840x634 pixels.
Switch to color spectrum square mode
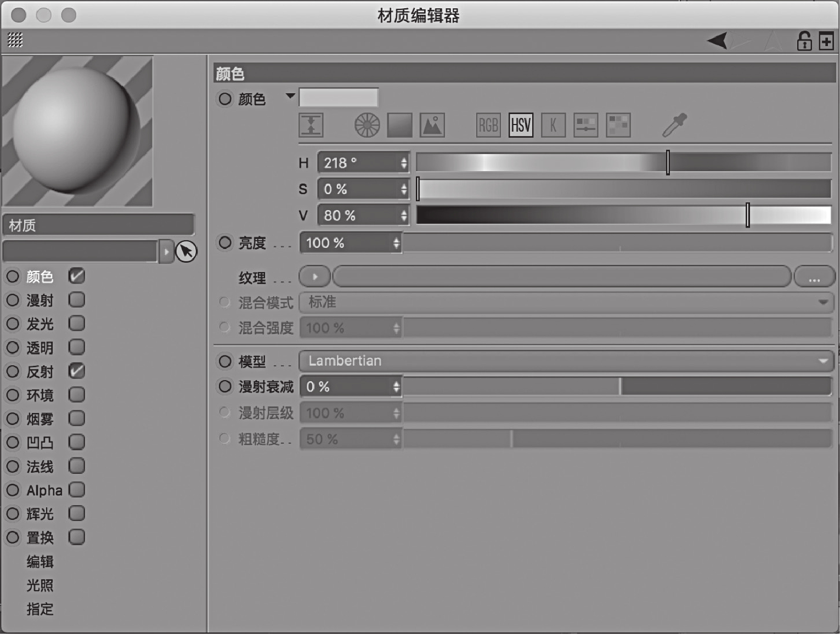399,125
